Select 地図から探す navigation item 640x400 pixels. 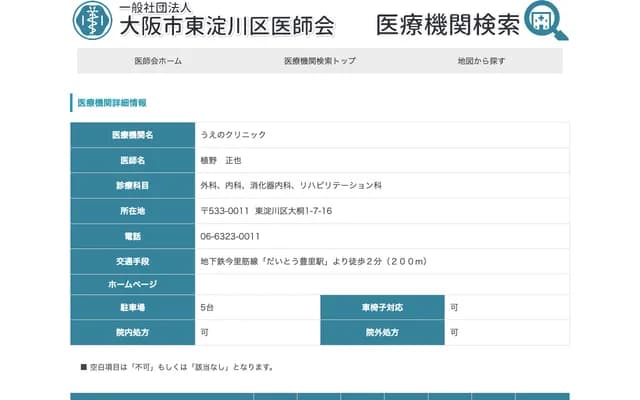481,61
